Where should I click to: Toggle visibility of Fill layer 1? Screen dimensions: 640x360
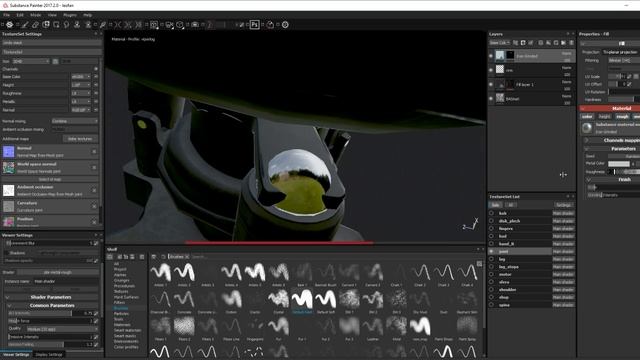tap(491, 84)
